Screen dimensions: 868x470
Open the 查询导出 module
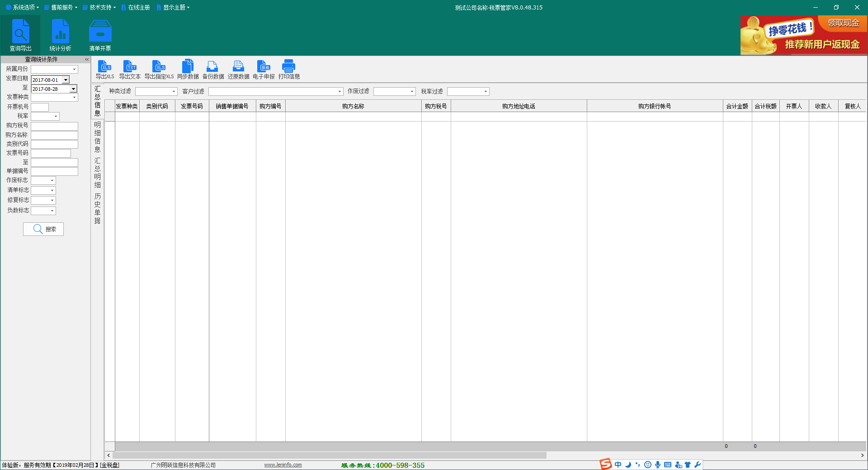pyautogui.click(x=20, y=35)
